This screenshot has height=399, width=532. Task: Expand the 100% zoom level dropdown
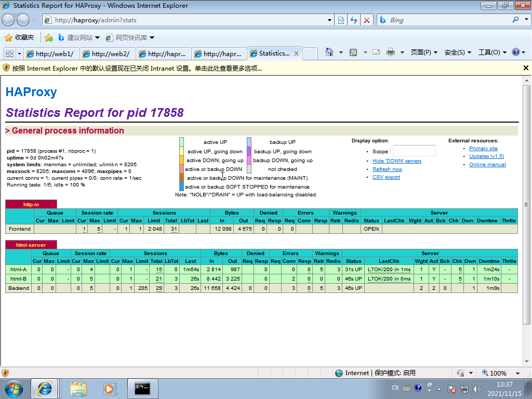[x=517, y=373]
